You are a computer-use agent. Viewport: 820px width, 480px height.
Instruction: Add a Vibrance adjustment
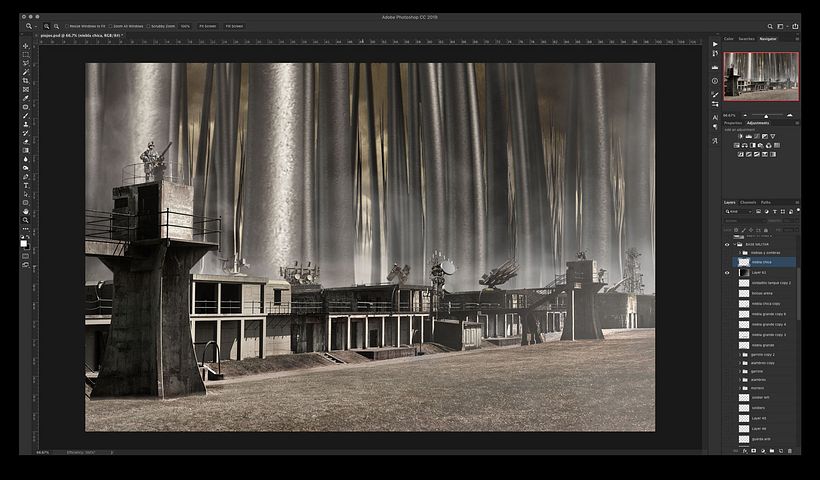tap(772, 136)
